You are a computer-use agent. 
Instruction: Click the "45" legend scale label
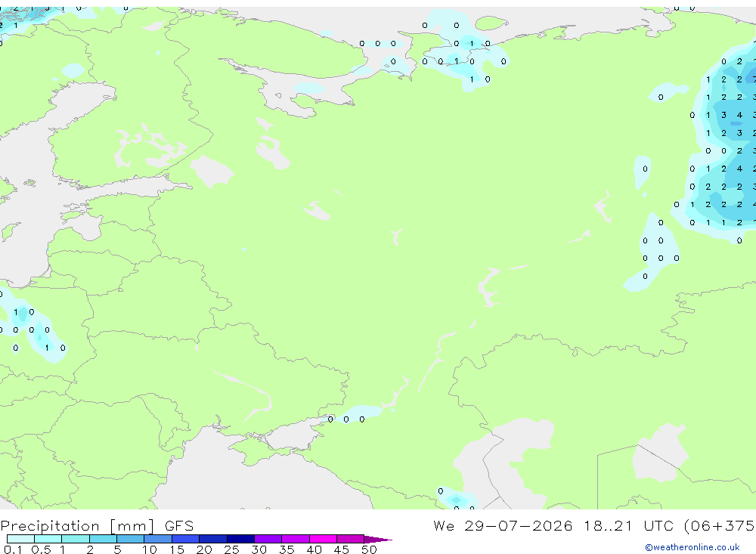pyautogui.click(x=342, y=549)
